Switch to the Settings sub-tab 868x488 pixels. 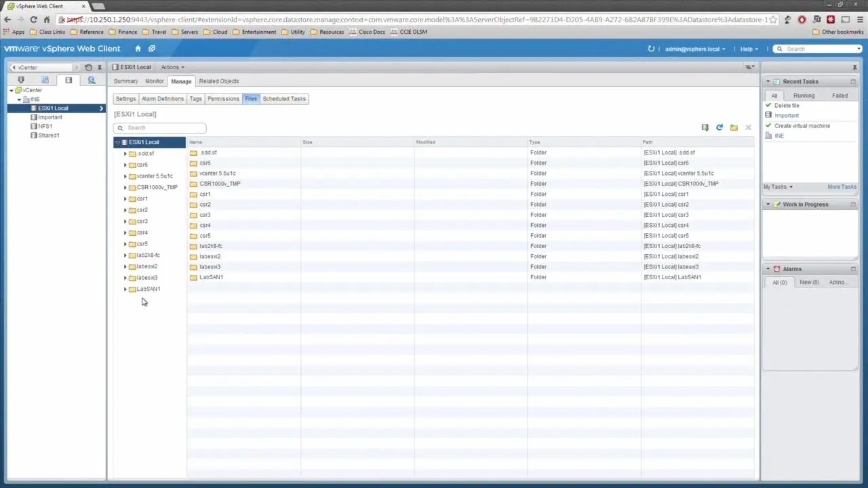pyautogui.click(x=125, y=99)
